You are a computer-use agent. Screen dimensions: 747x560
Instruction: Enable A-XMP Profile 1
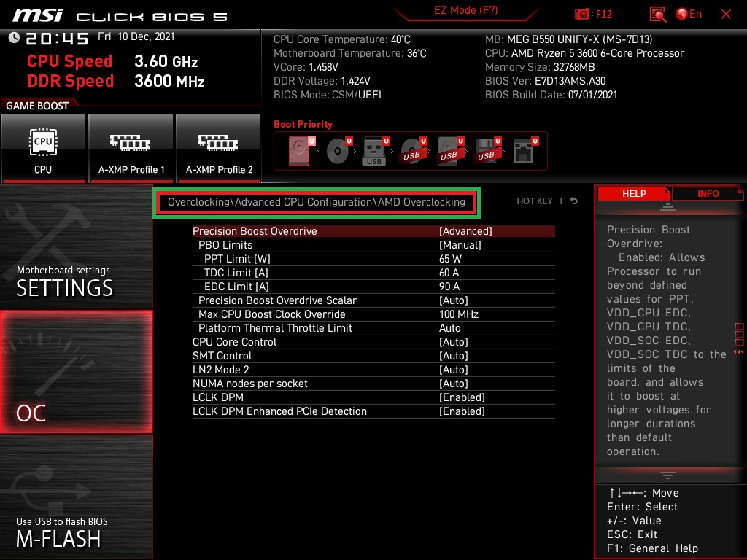pyautogui.click(x=131, y=149)
